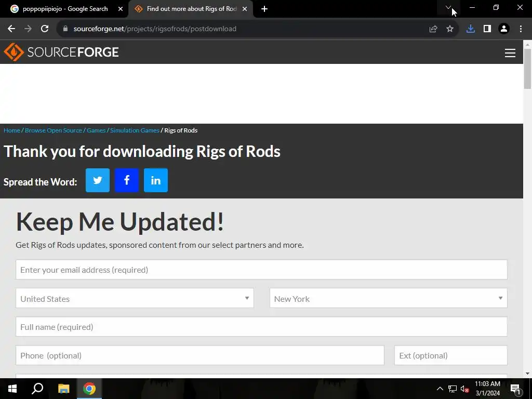Click Chrome icon in taskbar
The image size is (532, 399).
(x=89, y=389)
